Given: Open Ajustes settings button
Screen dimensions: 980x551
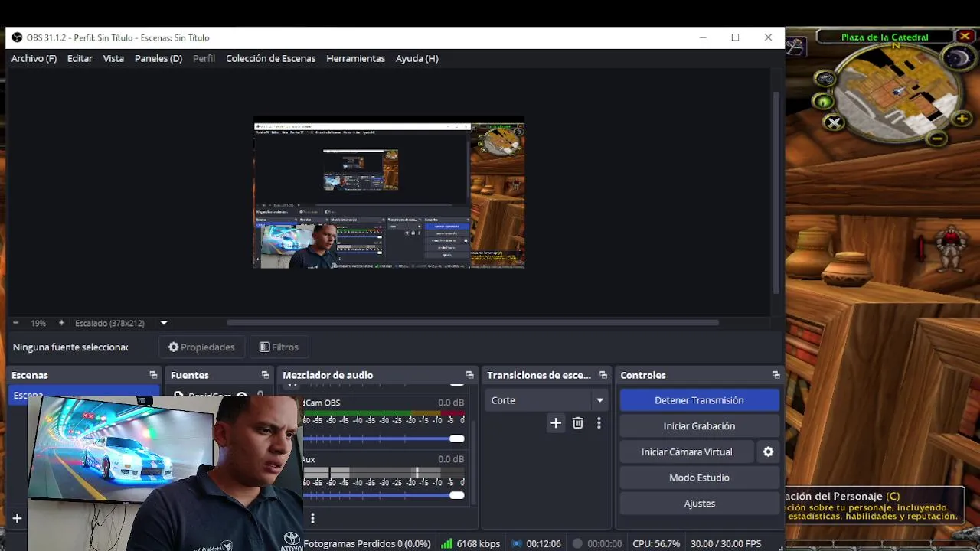Looking at the screenshot, I should tap(699, 504).
